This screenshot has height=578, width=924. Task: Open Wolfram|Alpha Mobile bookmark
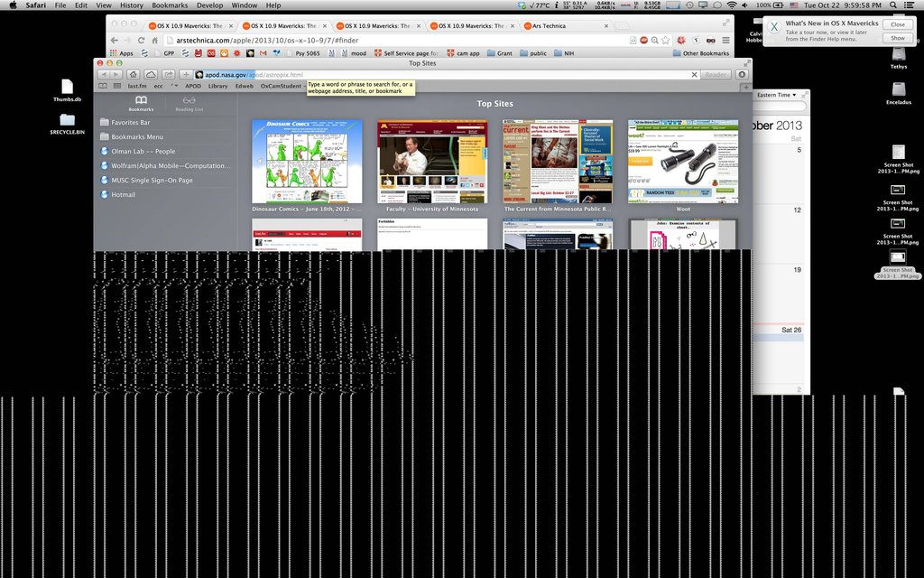point(166,166)
